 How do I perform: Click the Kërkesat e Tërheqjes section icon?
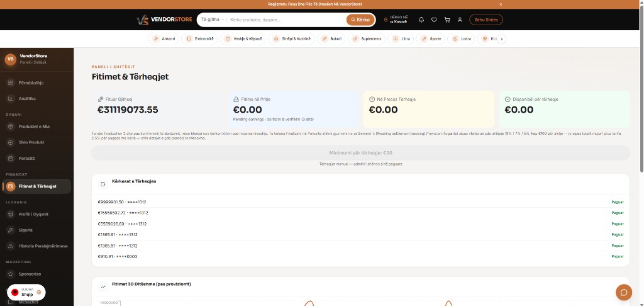pos(103,184)
